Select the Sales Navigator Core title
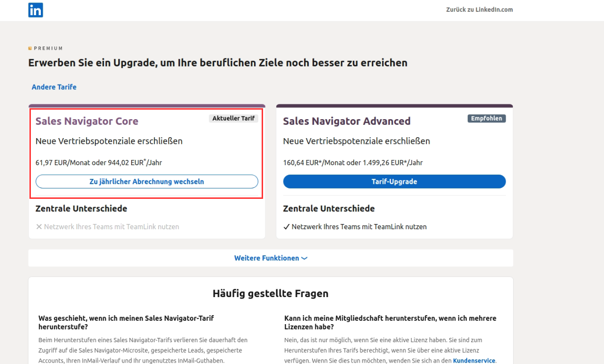This screenshot has width=604, height=364. [x=87, y=121]
